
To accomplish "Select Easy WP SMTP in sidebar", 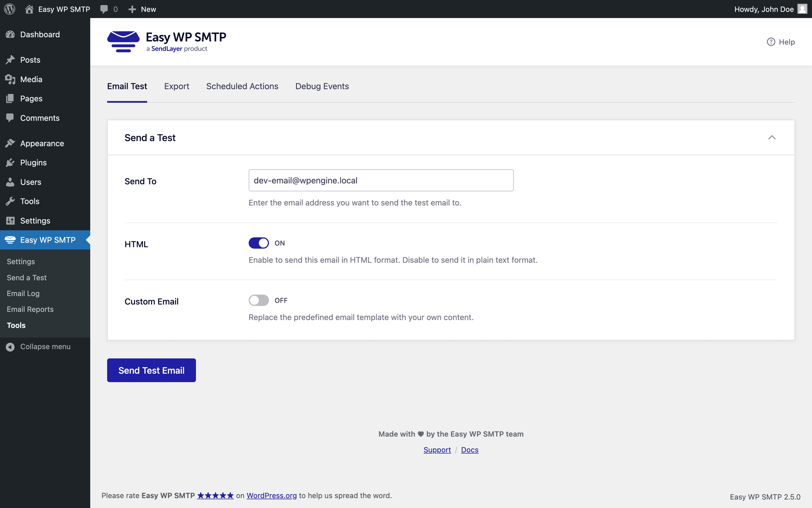I will pos(45,240).
